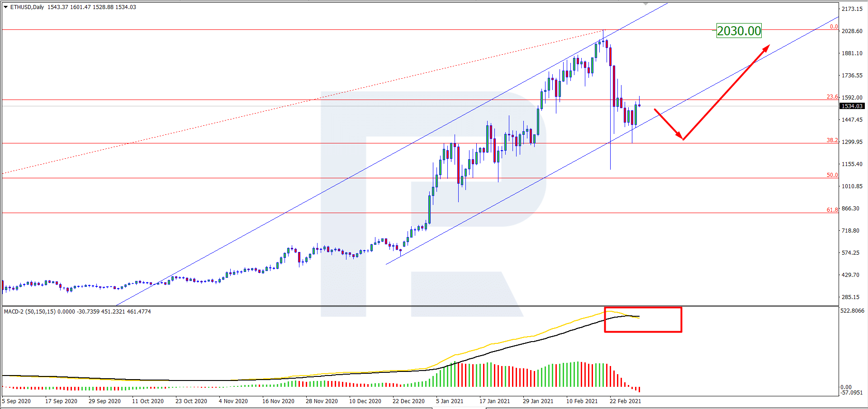
Task: Click the 1010.85 price scale label
Action: tap(852, 186)
